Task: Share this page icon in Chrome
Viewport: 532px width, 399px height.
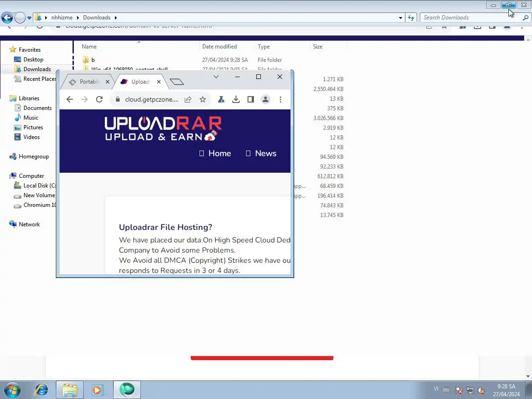Action: pyautogui.click(x=188, y=99)
